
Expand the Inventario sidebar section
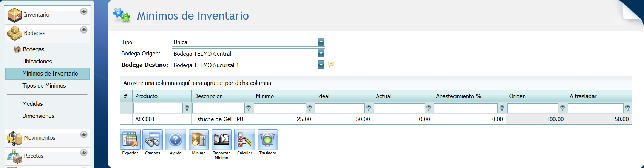84,12
